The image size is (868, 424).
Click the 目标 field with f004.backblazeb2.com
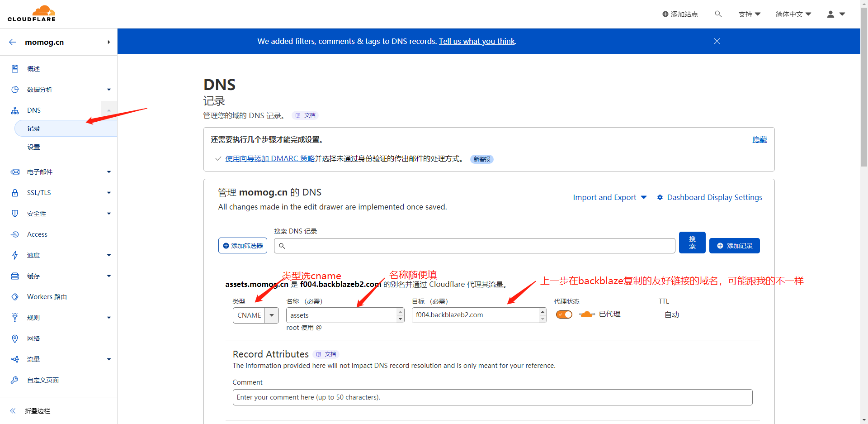(x=479, y=315)
